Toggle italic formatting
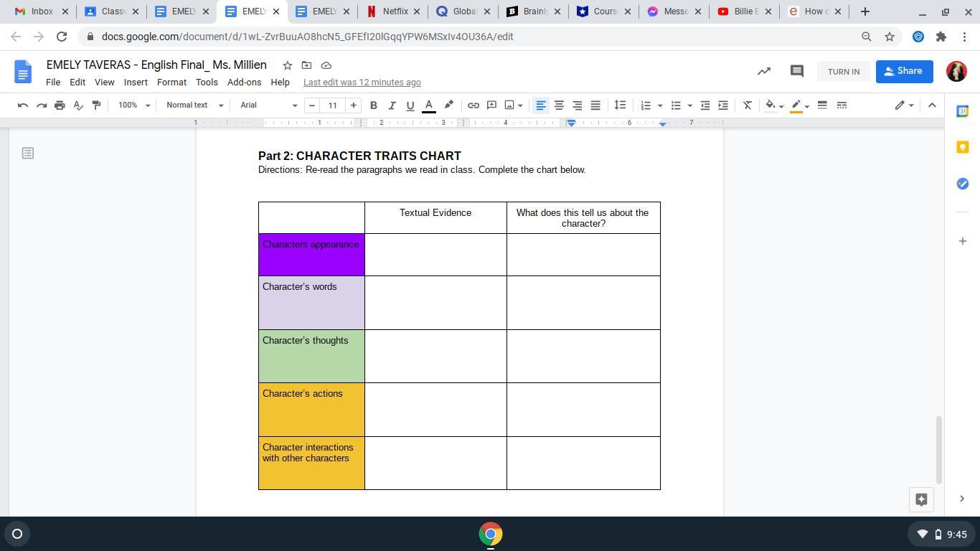 [x=392, y=105]
